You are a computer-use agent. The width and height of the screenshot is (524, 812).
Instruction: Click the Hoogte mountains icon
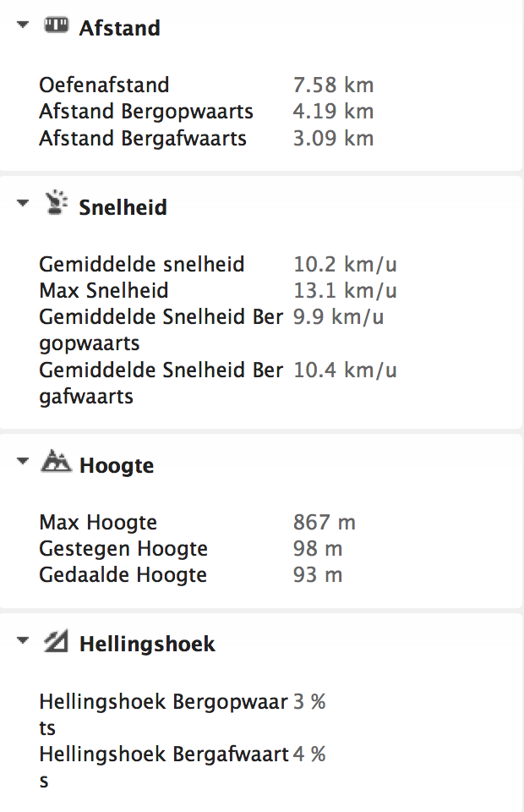(56, 463)
